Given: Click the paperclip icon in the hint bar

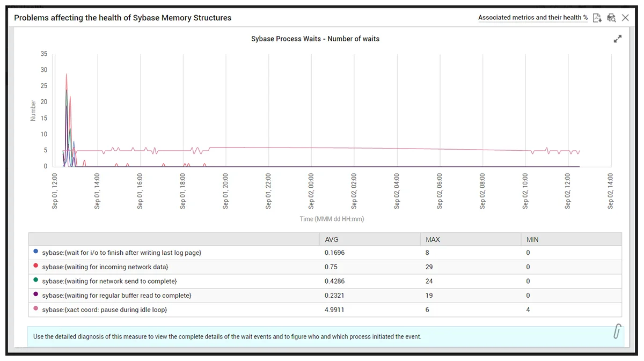Looking at the screenshot, I should coord(617,331).
